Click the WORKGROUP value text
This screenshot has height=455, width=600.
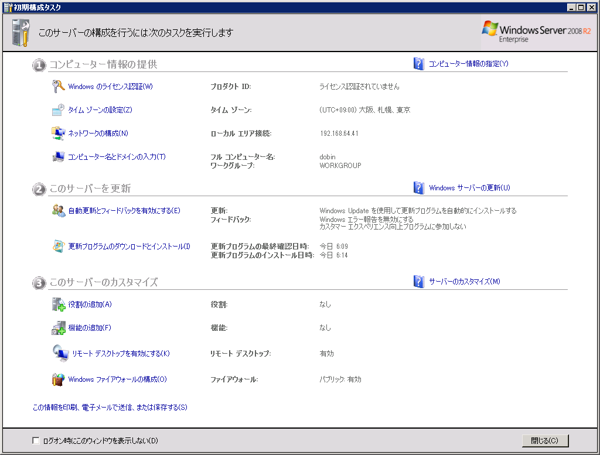[340, 165]
